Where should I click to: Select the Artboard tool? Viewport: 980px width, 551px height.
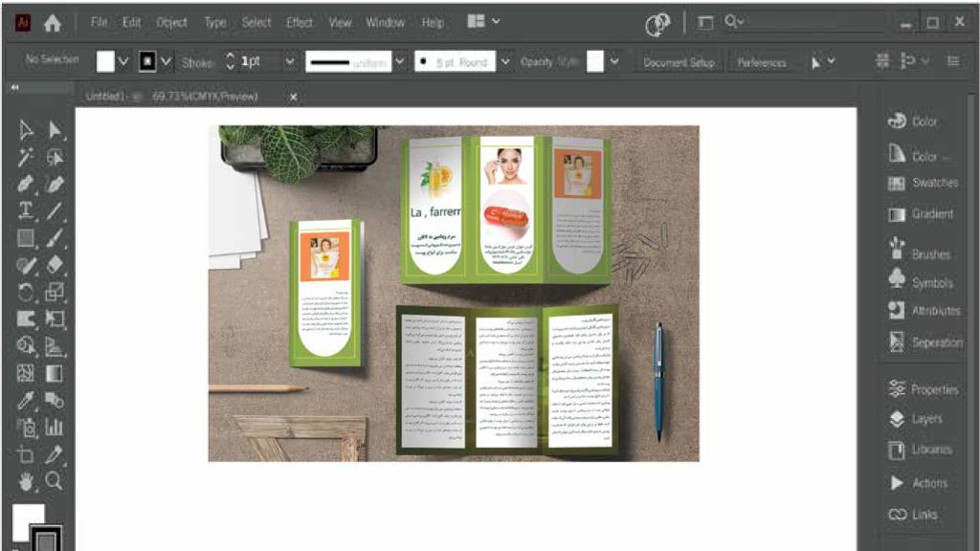[26, 454]
